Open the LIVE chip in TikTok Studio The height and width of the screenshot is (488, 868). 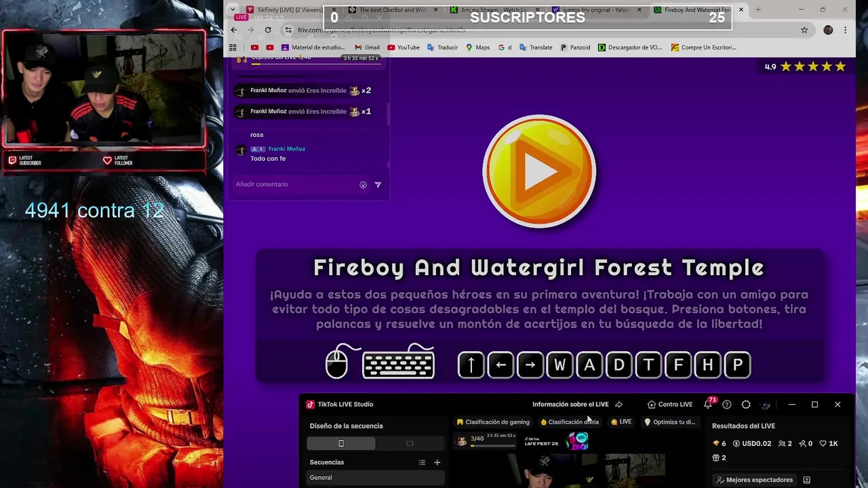[621, 422]
